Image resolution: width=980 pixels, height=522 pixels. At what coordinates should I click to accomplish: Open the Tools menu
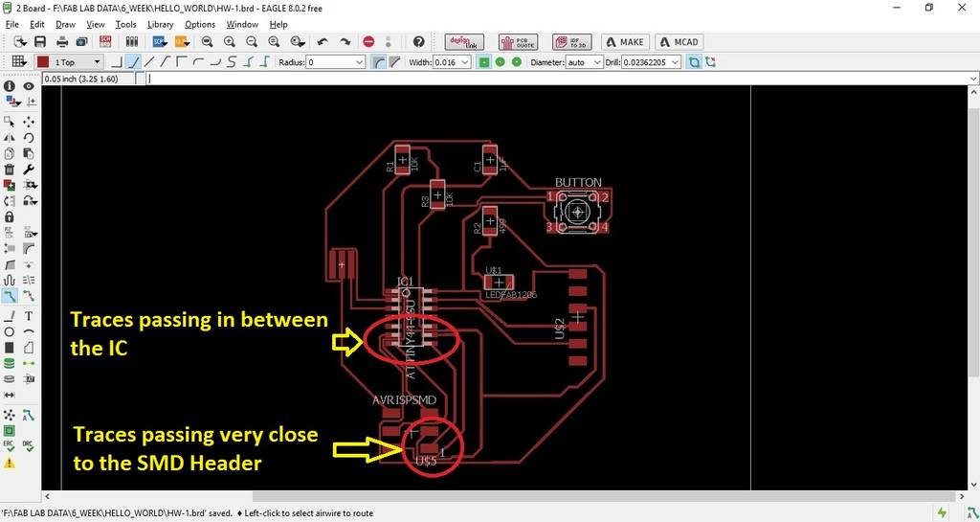125,24
